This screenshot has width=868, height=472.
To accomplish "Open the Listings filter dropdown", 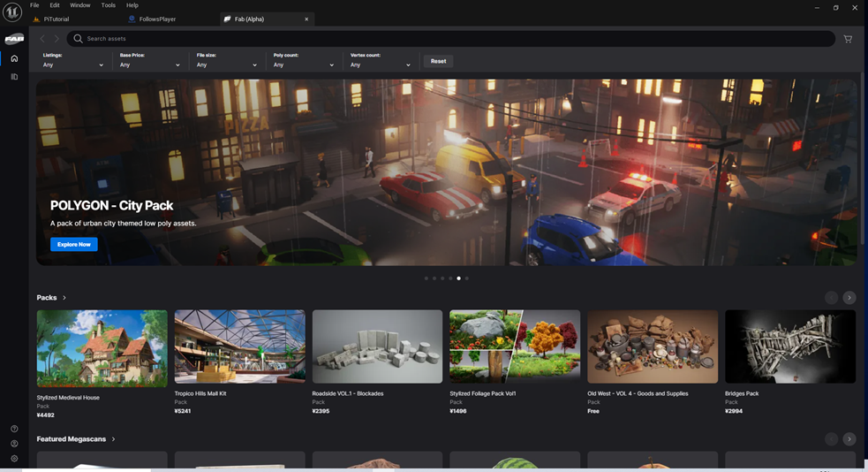I will (x=72, y=60).
